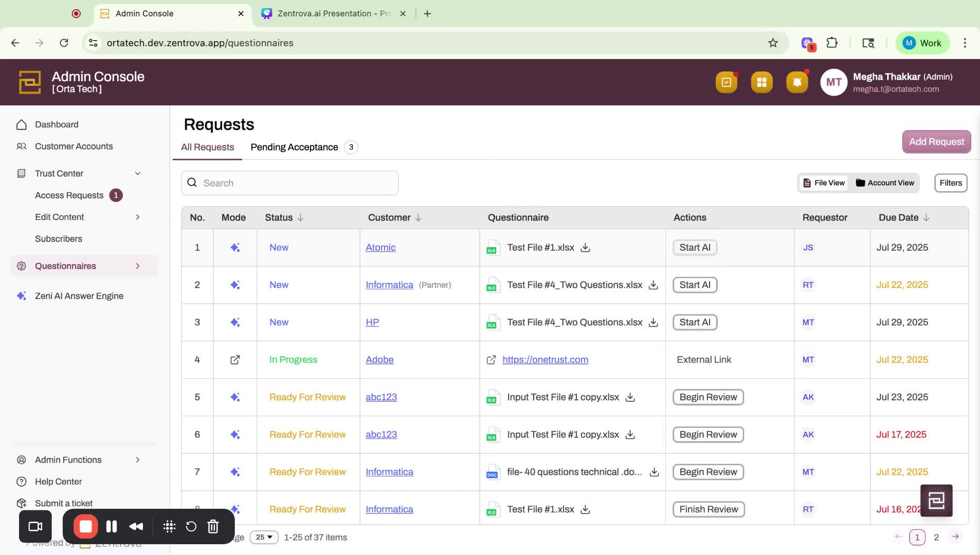The image size is (980, 555).
Task: Select the All Requests tab
Action: coord(207,147)
